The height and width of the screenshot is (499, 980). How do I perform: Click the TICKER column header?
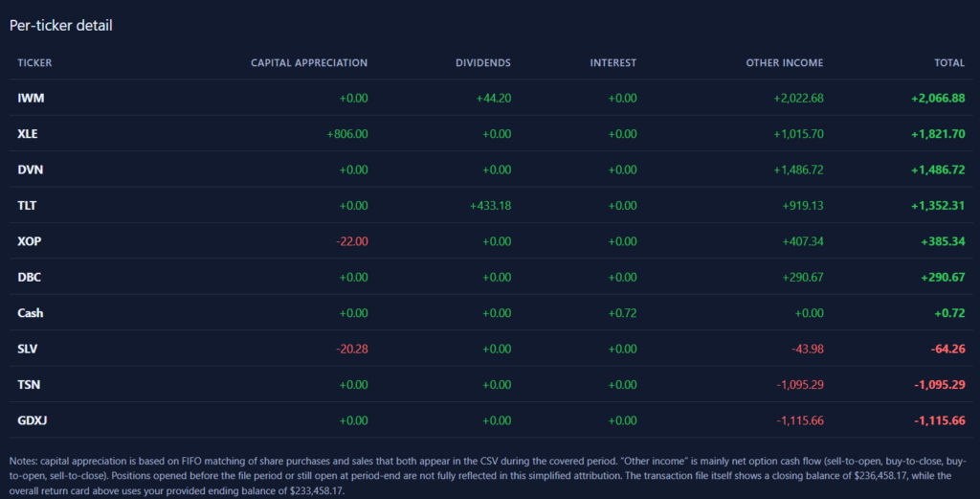(34, 63)
